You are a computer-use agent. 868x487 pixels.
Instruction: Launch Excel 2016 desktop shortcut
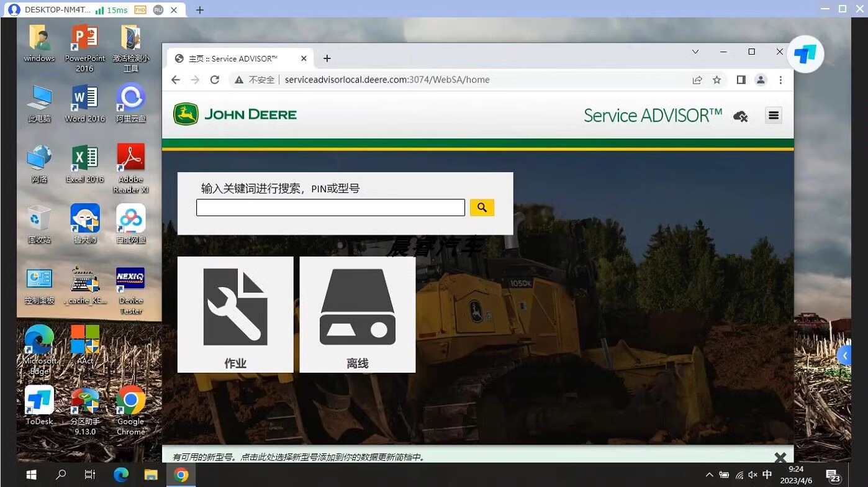point(84,164)
